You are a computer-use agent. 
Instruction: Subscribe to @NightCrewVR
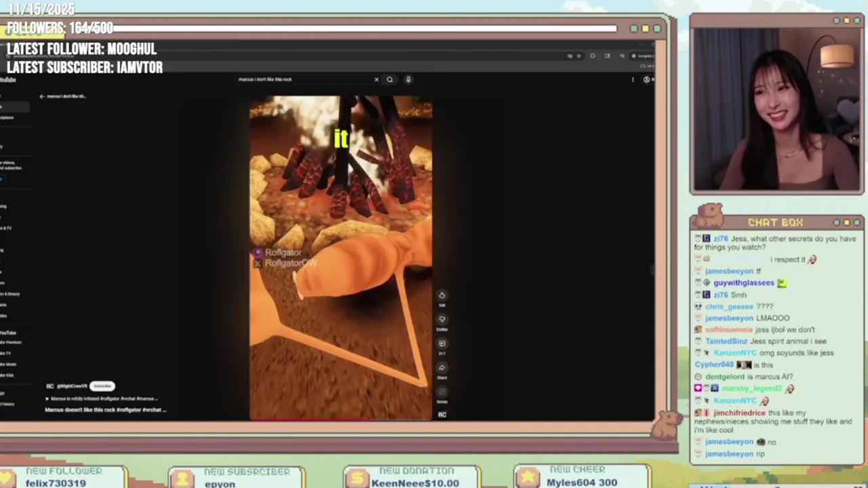tap(102, 386)
